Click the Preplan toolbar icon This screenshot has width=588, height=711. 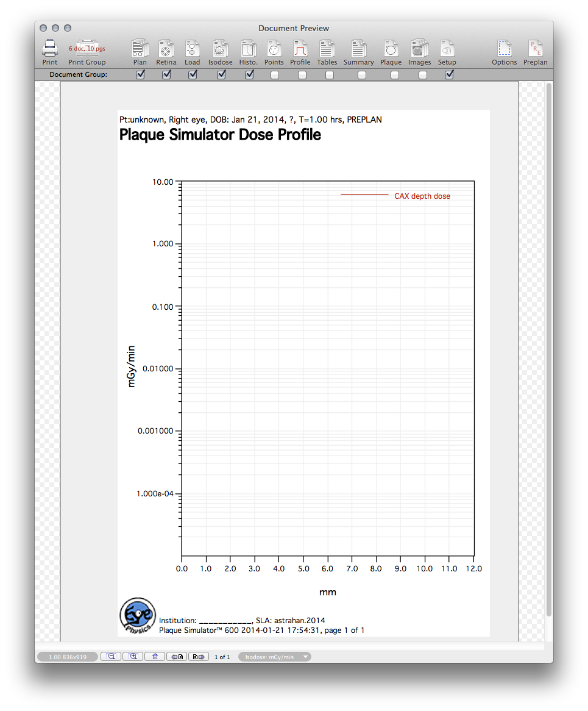tap(535, 49)
